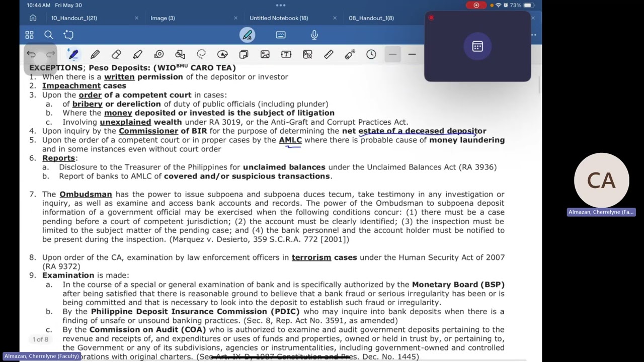This screenshot has width=644, height=362.
Task: Click the 'Almazan, Cherrelyne (Fa...' name tag
Action: point(601,212)
